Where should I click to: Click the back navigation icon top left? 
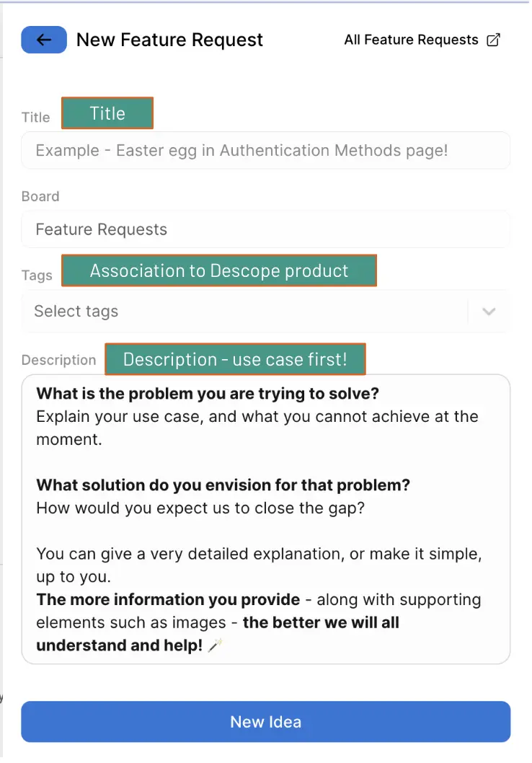tap(44, 40)
